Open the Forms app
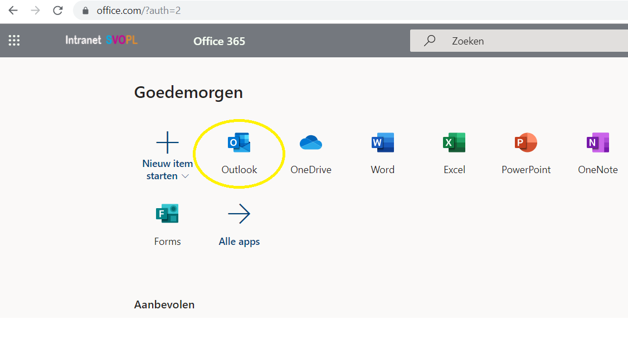This screenshot has height=364, width=628. click(x=167, y=225)
